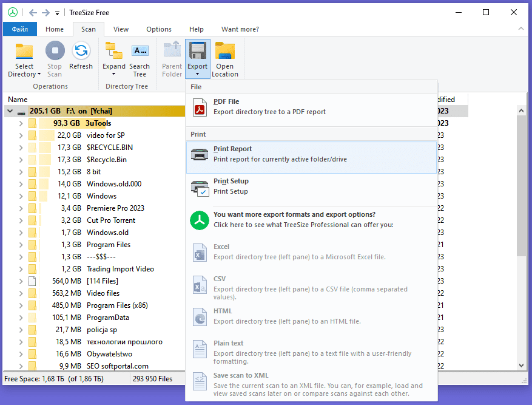Collapse the F:\ on [Ychai] root node
This screenshot has width=532, height=405.
point(10,111)
